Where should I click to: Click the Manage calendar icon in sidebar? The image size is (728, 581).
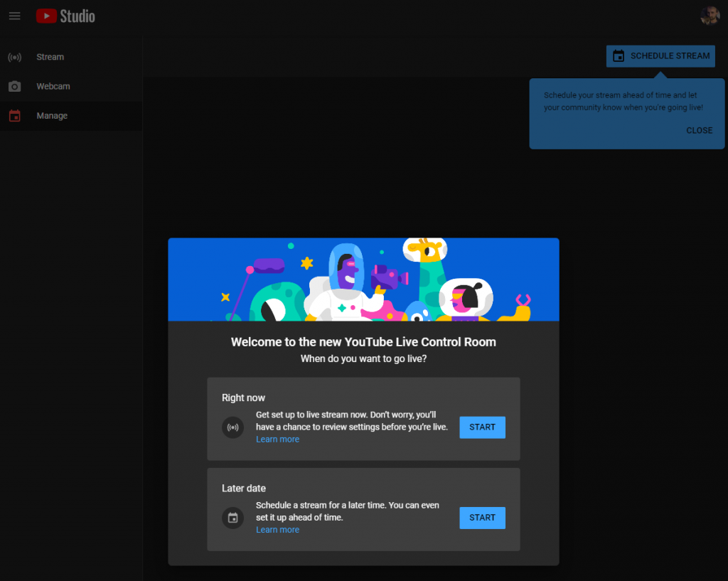tap(14, 116)
